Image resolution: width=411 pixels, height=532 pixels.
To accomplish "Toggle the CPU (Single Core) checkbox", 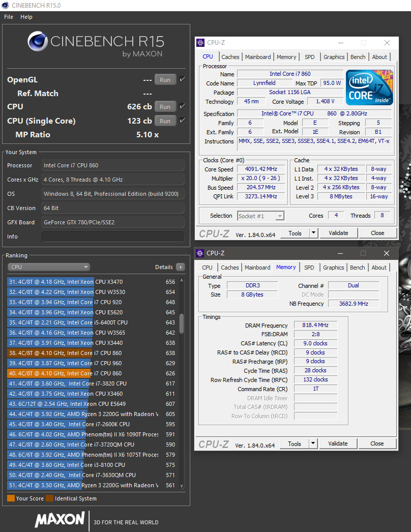I will 182,121.
